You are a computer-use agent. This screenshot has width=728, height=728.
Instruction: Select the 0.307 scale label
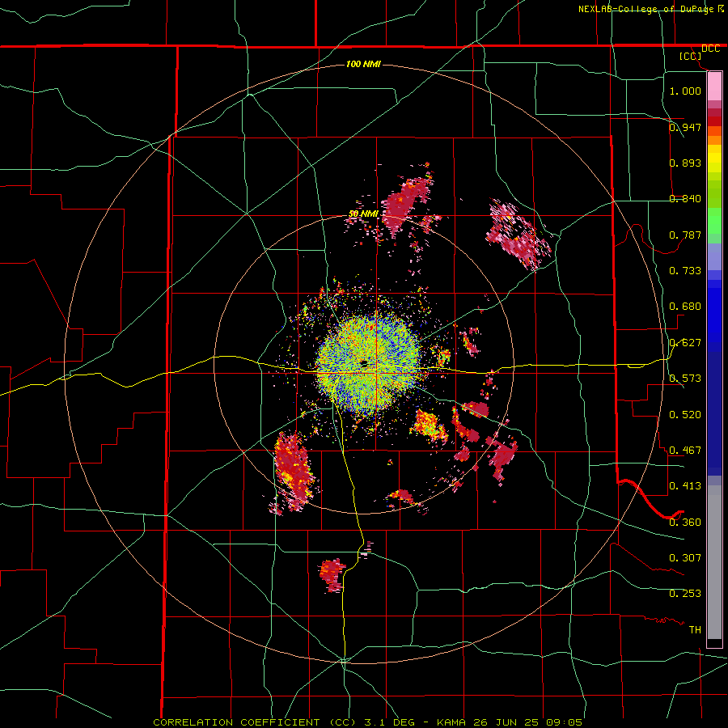tap(685, 557)
